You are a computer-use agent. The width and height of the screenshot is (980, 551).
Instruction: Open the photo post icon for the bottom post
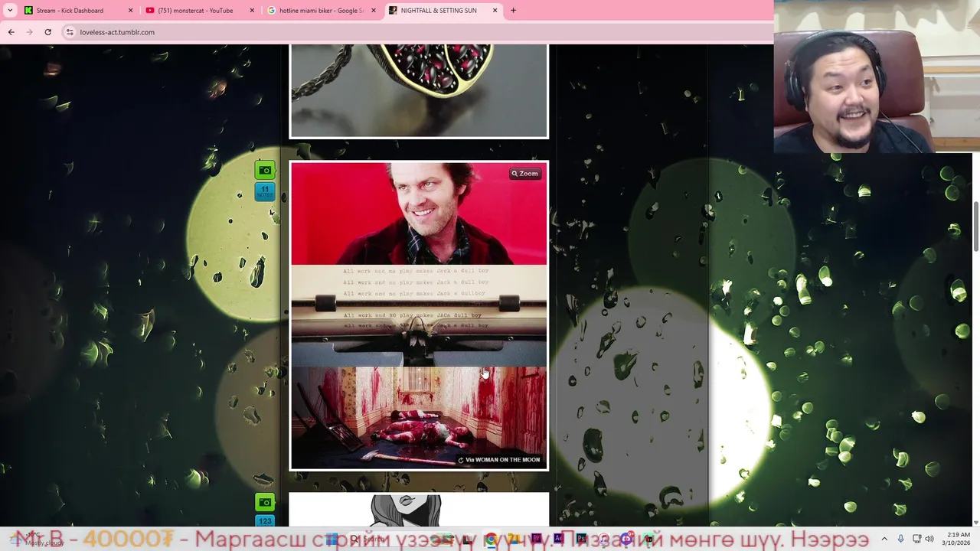[264, 503]
